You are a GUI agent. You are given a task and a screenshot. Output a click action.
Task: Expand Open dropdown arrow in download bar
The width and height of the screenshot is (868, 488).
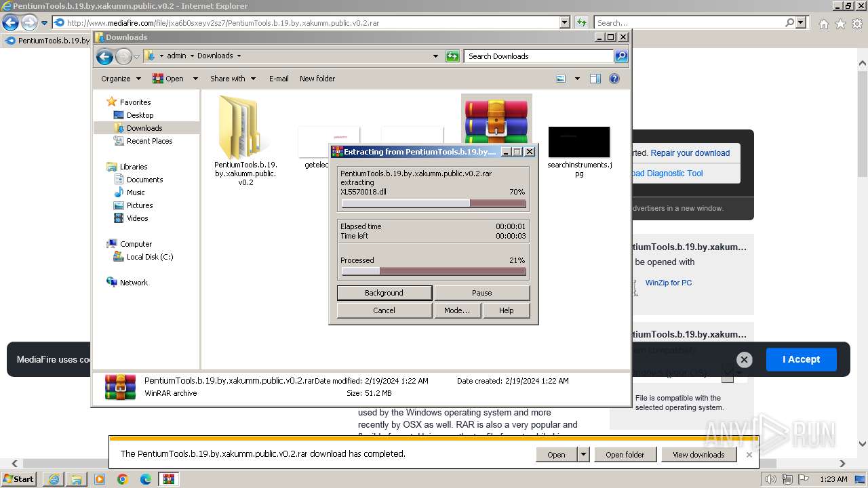[583, 455]
